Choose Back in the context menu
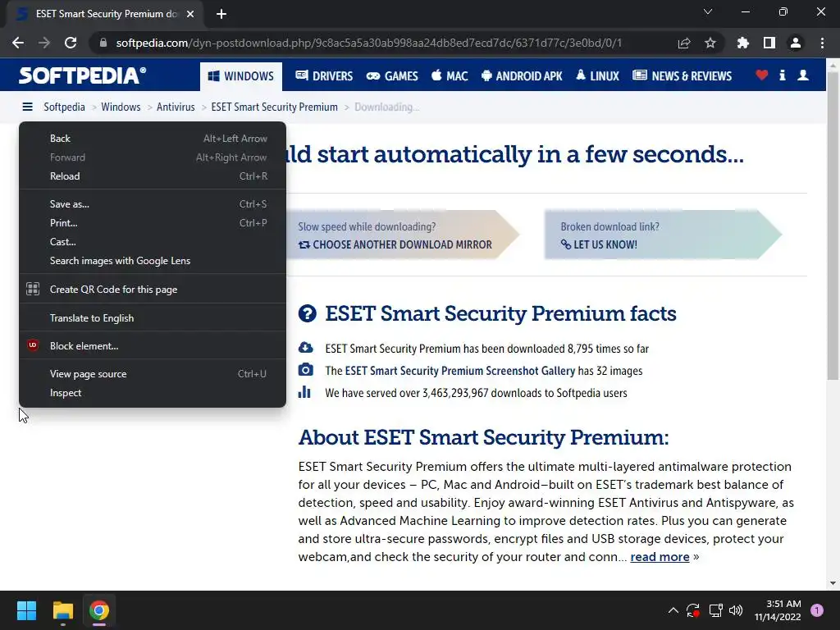Screen dimensions: 840x630 [152, 138]
